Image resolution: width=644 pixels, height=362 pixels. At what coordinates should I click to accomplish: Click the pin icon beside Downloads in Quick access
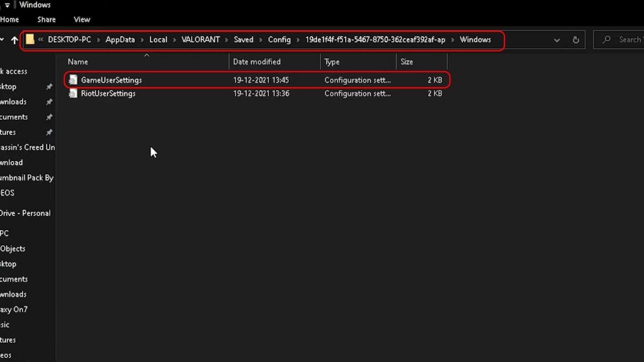[x=49, y=102]
